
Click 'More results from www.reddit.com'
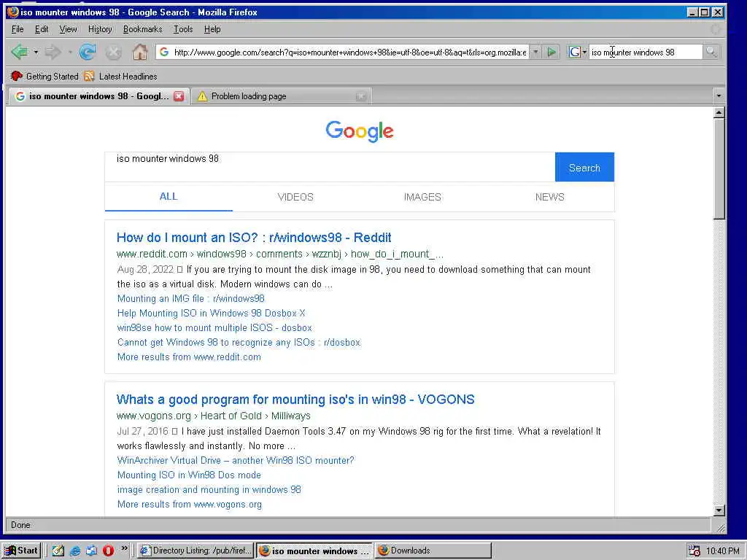tap(189, 357)
